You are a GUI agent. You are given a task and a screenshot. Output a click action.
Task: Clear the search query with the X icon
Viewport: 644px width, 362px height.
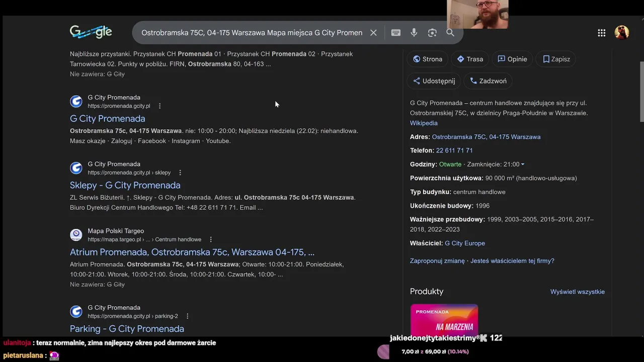coord(373,33)
